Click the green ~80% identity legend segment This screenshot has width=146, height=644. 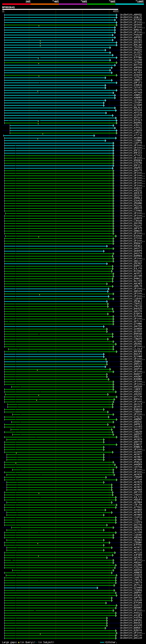pos(101,4)
